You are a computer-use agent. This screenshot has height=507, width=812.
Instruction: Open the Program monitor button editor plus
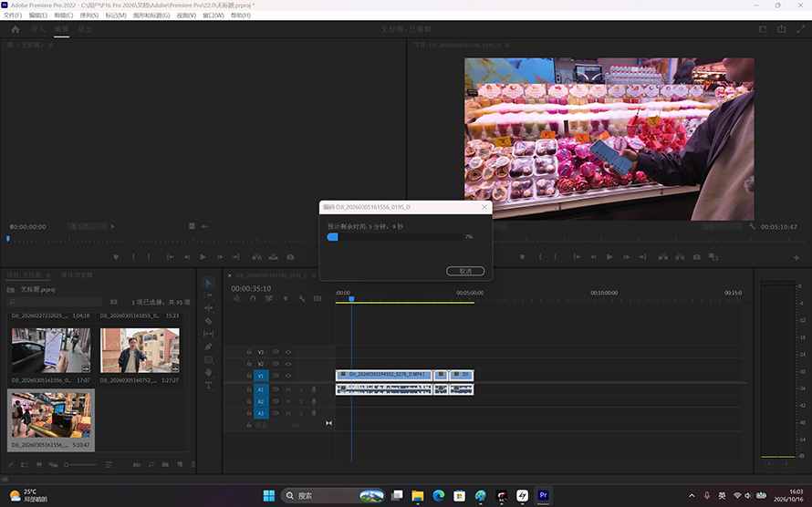click(796, 257)
